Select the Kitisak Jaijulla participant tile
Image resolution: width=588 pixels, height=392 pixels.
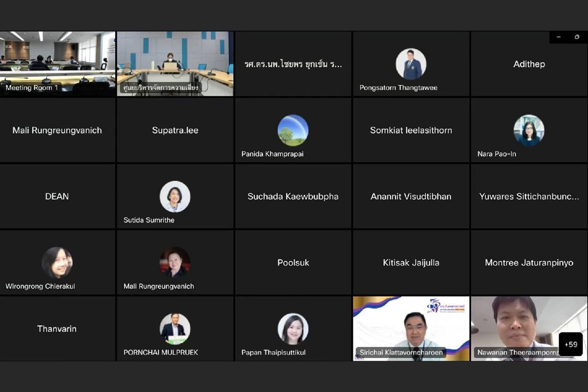[x=411, y=262]
